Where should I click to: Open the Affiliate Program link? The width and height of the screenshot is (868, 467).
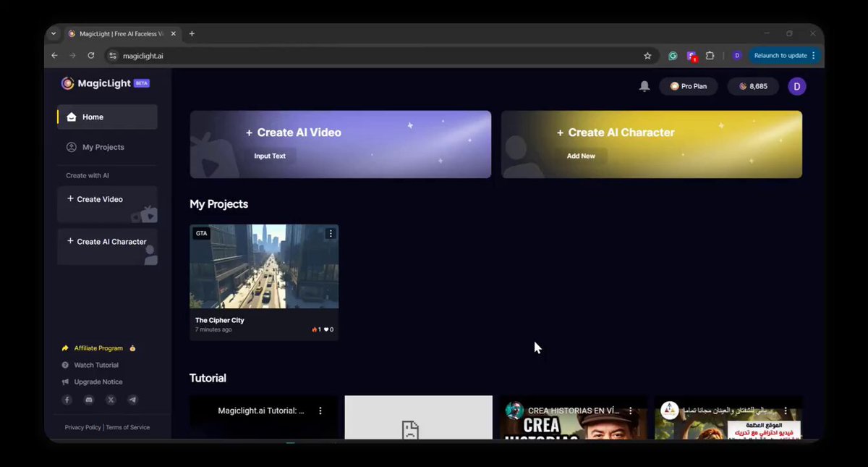coord(98,348)
